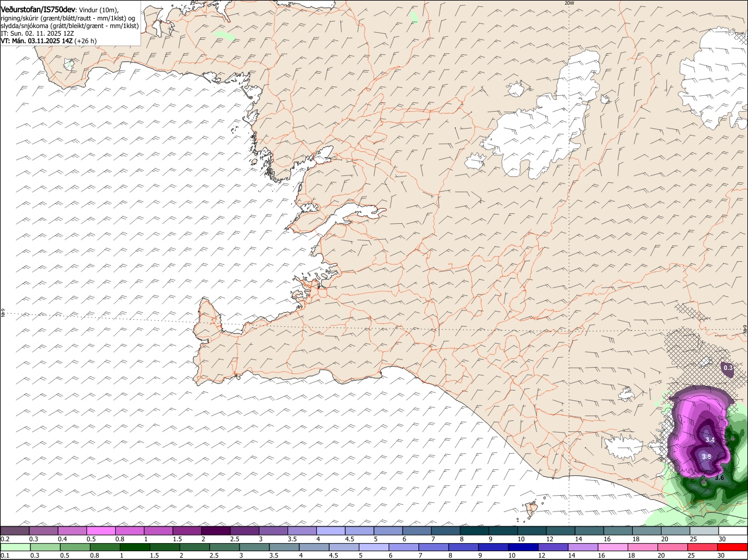Click the 'VT: Mán. 03.11.2025 14Z (+26 h)' line
The height and width of the screenshot is (560, 748).
point(49,41)
